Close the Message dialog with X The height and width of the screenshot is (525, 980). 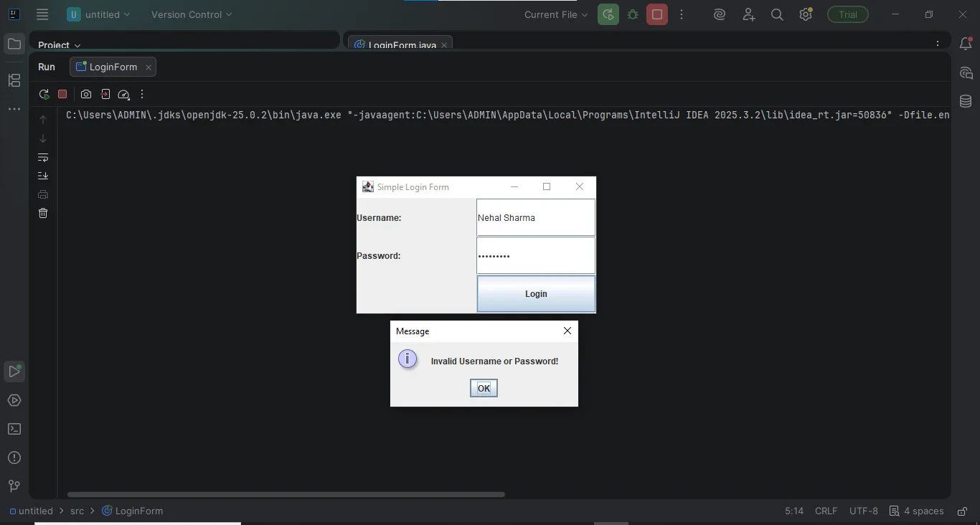pyautogui.click(x=567, y=331)
